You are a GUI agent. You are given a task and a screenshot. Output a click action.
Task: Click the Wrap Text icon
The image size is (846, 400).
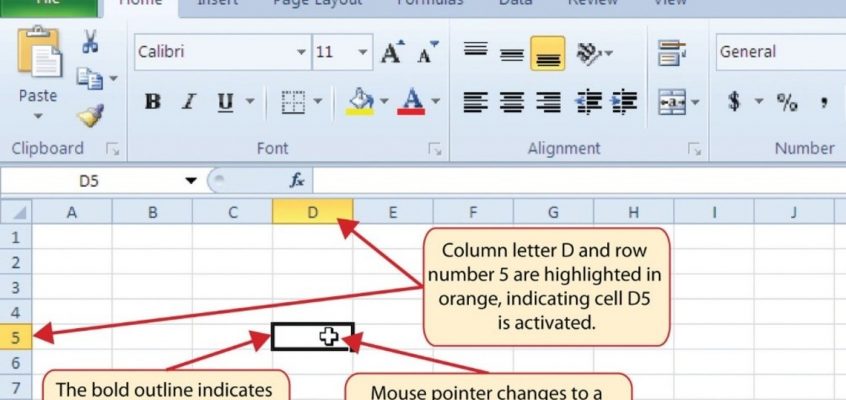click(x=672, y=53)
